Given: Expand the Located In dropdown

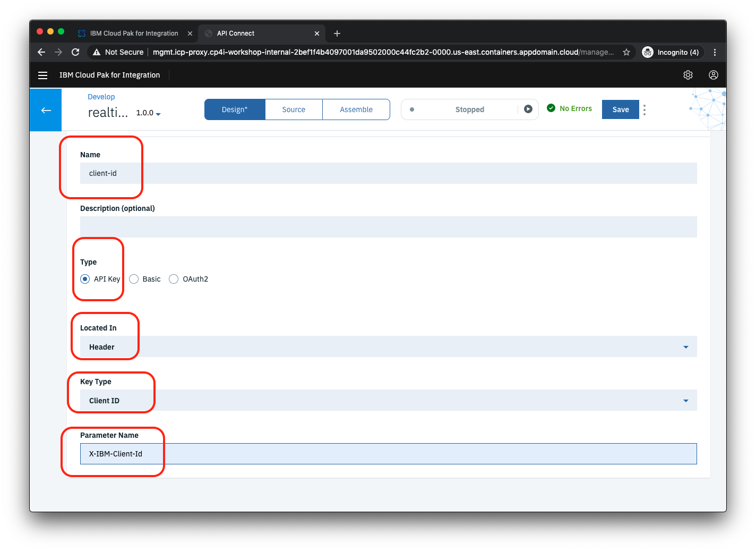Looking at the screenshot, I should (388, 346).
